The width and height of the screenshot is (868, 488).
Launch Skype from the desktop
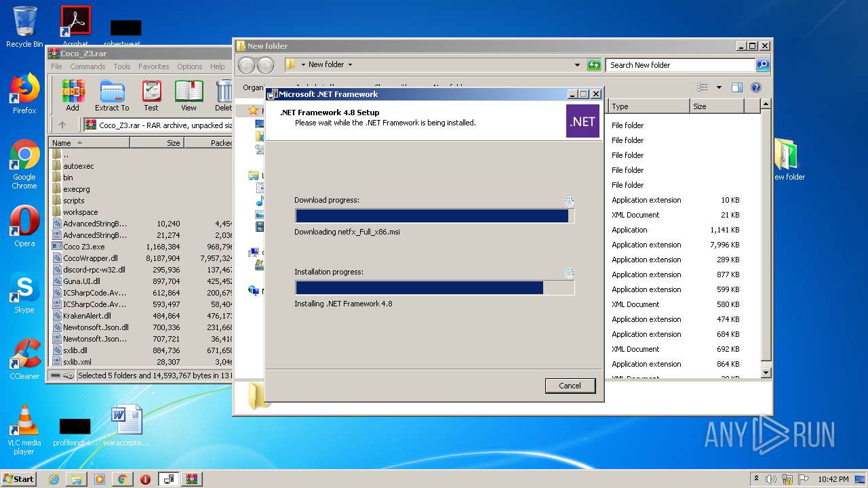tap(24, 293)
